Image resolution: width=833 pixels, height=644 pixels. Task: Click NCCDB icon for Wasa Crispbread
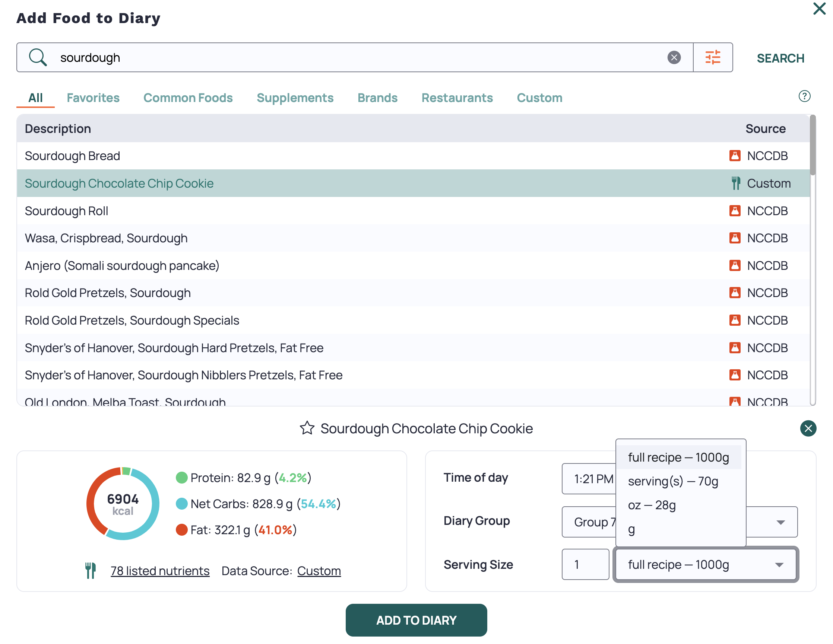[x=735, y=238]
